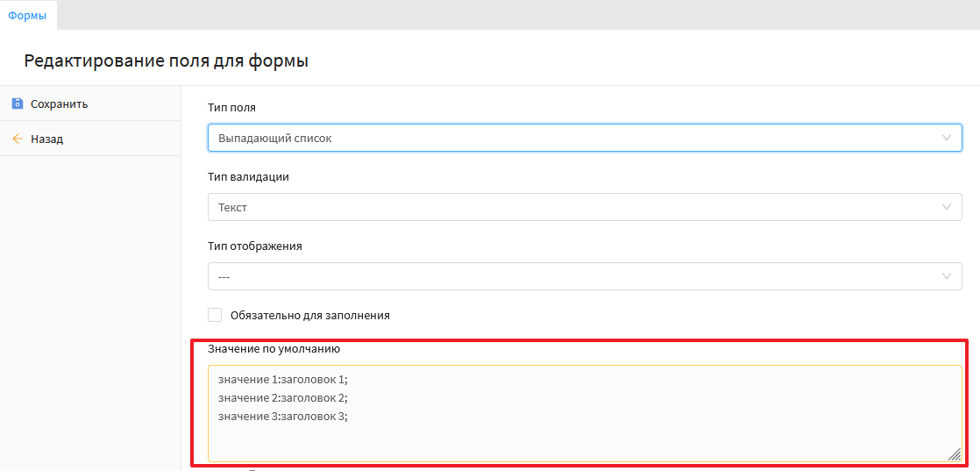Viewport: 980px width, 471px height.
Task: Click the orange back arrow icon
Action: (x=17, y=139)
